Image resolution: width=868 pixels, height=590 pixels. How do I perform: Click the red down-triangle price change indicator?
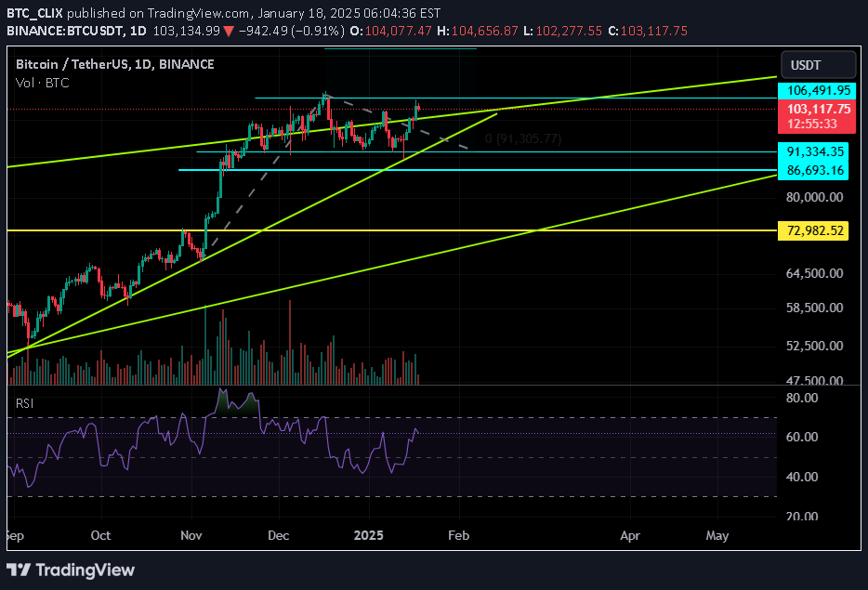229,31
